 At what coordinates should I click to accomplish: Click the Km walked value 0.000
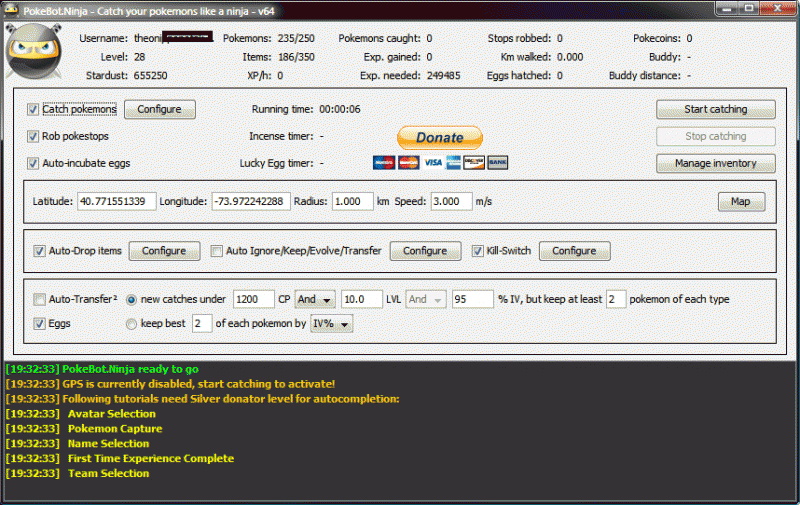570,57
